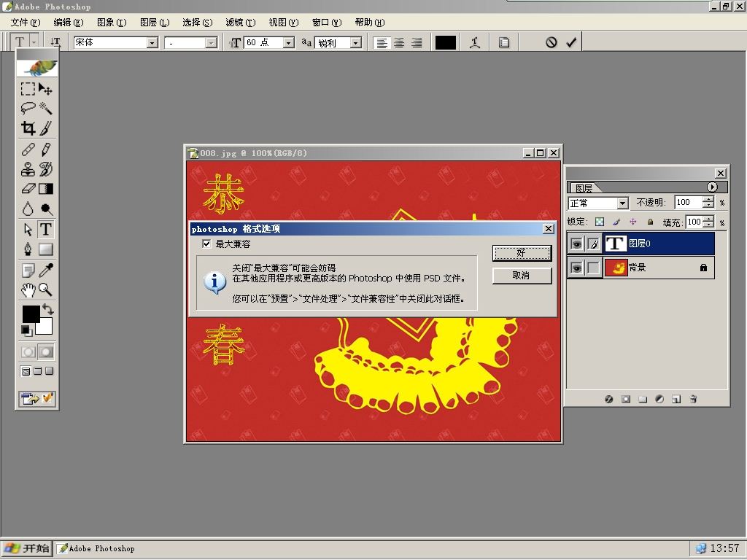
Task: Open the tool preset picker arrow
Action: (x=34, y=42)
